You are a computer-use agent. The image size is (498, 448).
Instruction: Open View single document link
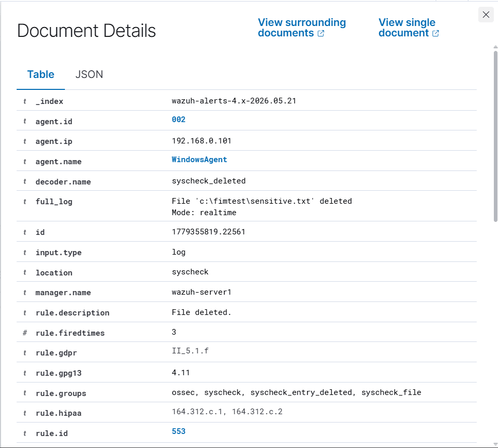pyautogui.click(x=409, y=28)
